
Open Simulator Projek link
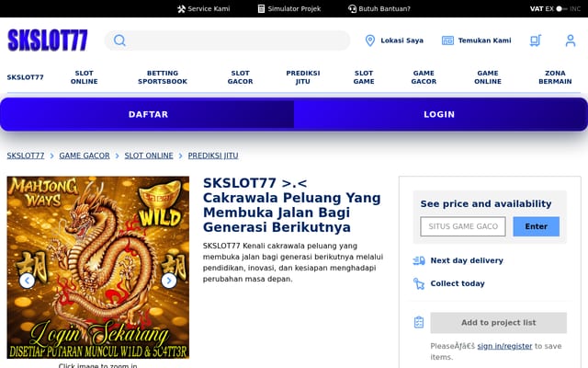(289, 8)
